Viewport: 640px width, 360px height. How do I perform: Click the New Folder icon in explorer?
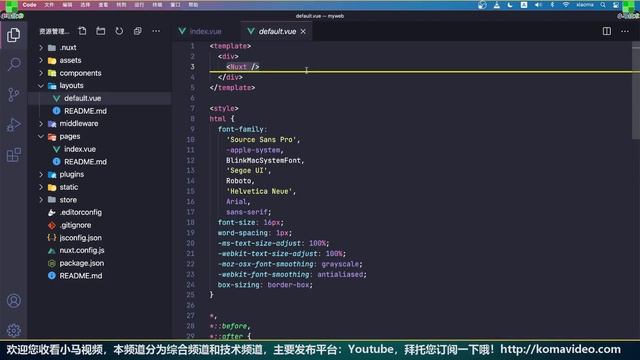point(101,31)
